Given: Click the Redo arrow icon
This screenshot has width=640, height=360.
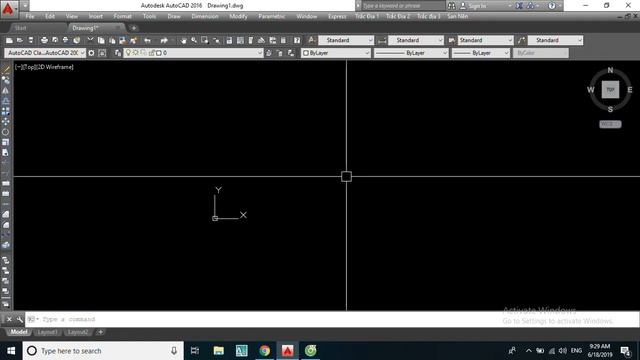Looking at the screenshot, I should pyautogui.click(x=164, y=40).
